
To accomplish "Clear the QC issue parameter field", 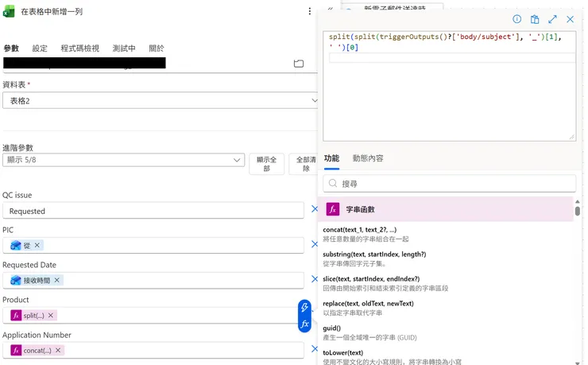I will point(314,209).
